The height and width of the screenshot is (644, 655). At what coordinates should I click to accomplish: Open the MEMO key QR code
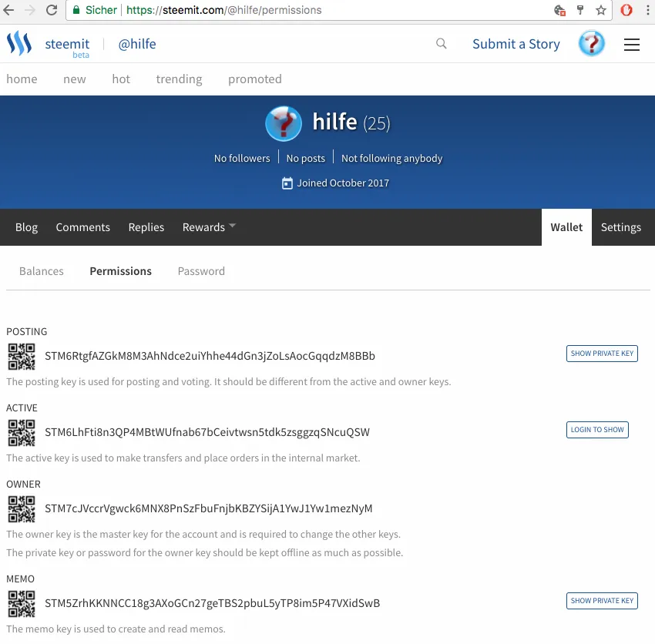click(22, 603)
